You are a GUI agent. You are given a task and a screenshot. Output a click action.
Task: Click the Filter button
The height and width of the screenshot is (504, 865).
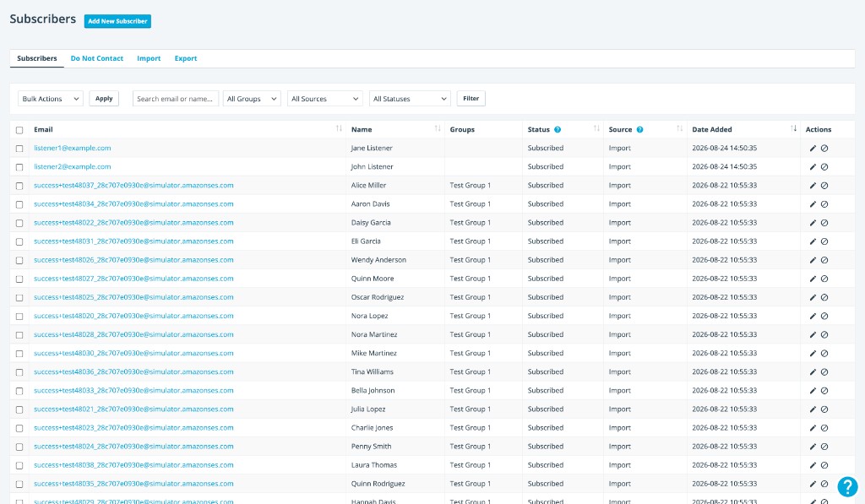(x=471, y=99)
